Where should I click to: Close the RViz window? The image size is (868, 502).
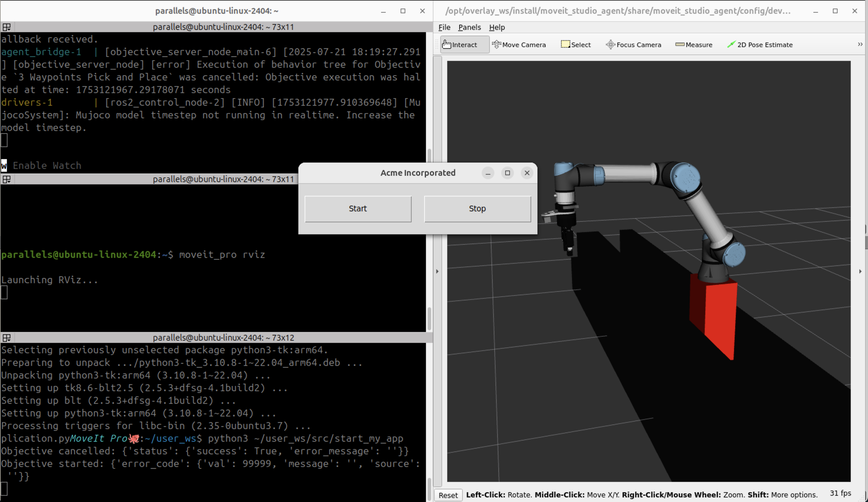854,11
